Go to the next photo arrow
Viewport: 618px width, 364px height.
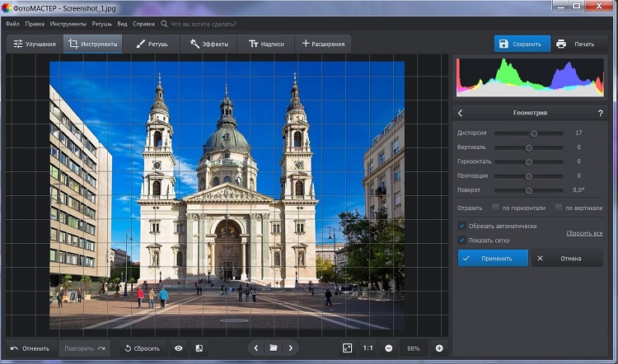tap(291, 348)
